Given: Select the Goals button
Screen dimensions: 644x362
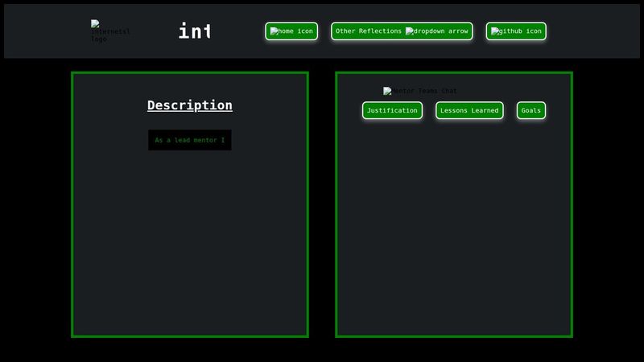Looking at the screenshot, I should point(531,110).
